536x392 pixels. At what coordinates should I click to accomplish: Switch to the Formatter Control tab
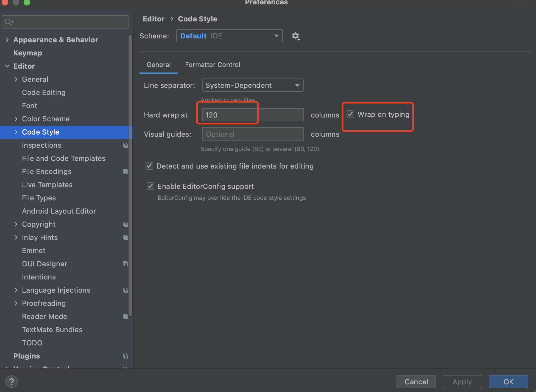[213, 65]
